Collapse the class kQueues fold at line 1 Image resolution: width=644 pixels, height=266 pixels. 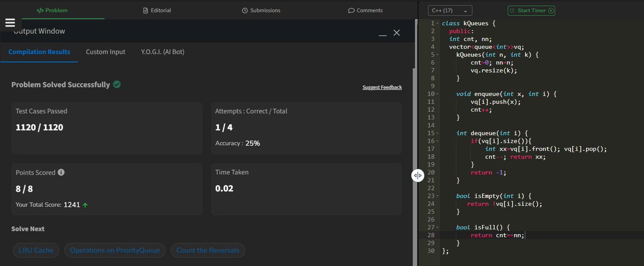(438, 24)
